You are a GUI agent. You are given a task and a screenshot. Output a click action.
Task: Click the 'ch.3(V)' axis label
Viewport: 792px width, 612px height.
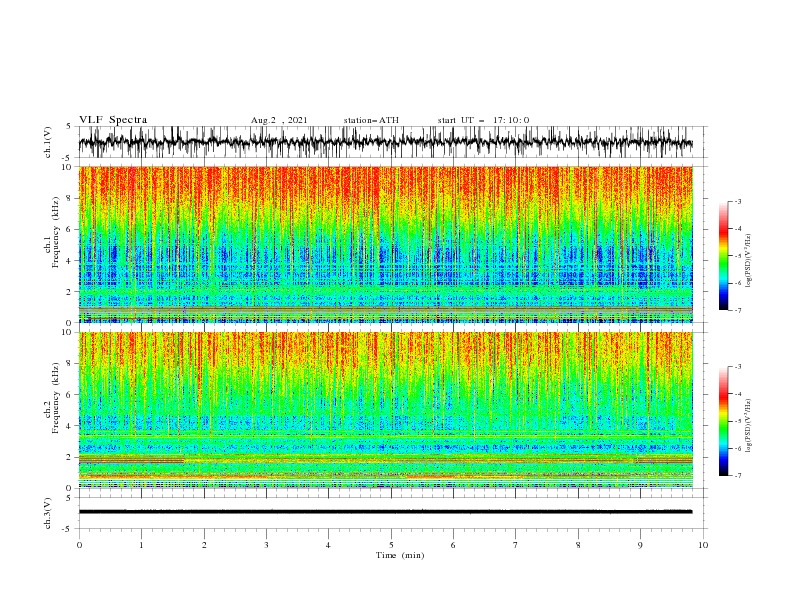point(48,513)
